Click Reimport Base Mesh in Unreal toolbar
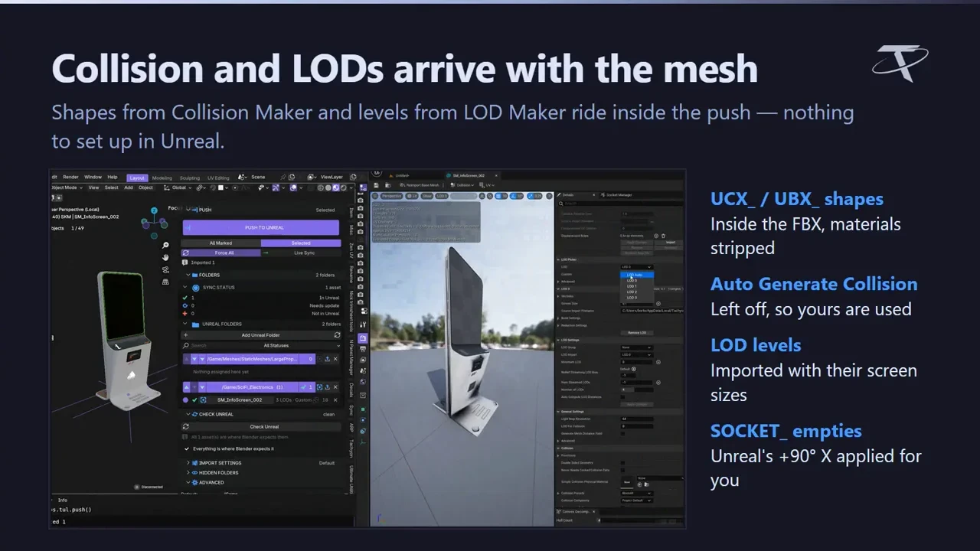Image resolution: width=980 pixels, height=551 pixels. tap(418, 185)
